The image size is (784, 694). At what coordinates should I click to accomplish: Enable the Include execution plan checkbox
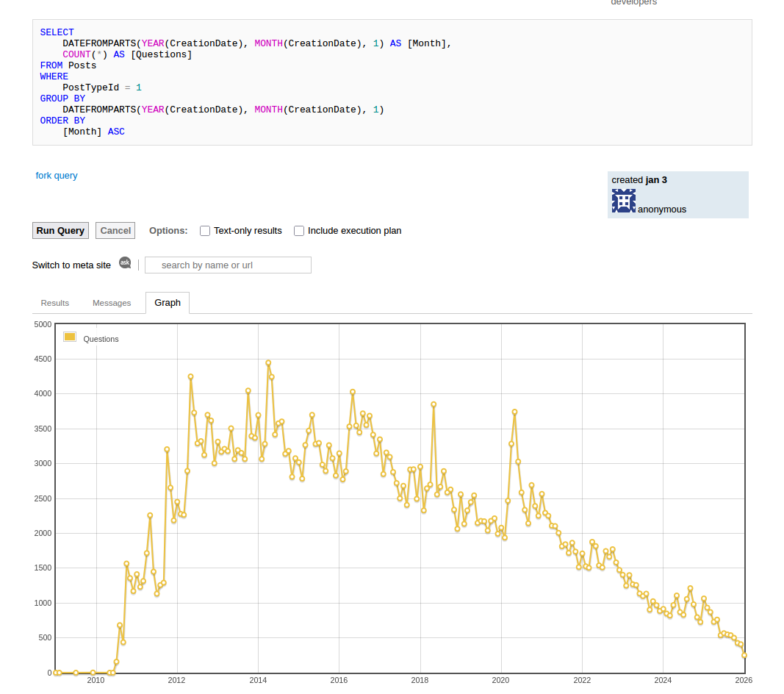(299, 231)
